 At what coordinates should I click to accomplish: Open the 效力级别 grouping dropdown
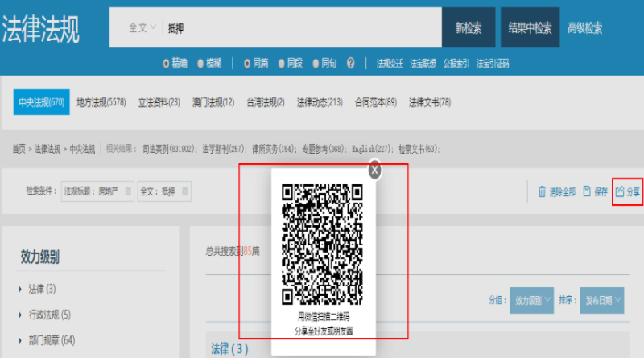pos(532,301)
